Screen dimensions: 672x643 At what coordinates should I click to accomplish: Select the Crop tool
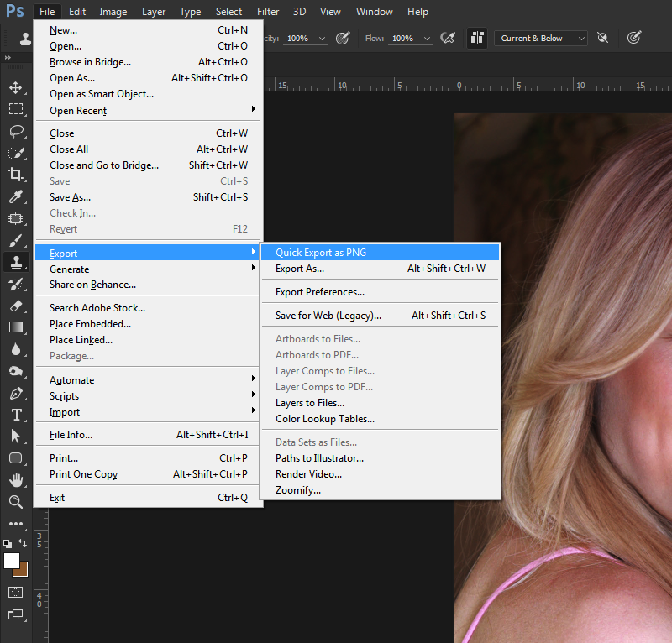[x=15, y=175]
